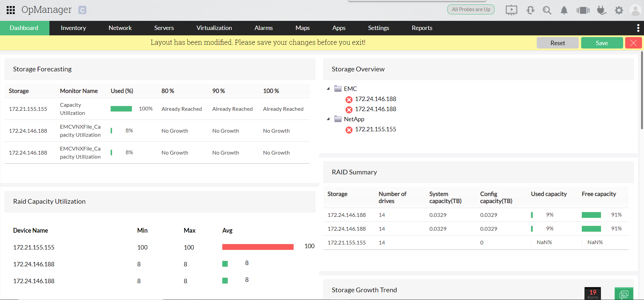This screenshot has width=644, height=300.
Task: Open the green chat icon at bottom
Action: point(624,294)
